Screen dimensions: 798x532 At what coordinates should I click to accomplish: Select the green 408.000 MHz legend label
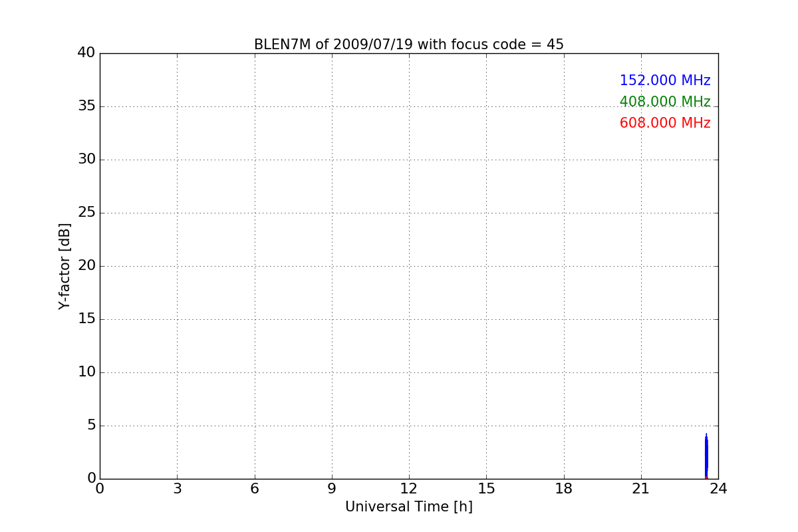pyautogui.click(x=665, y=102)
